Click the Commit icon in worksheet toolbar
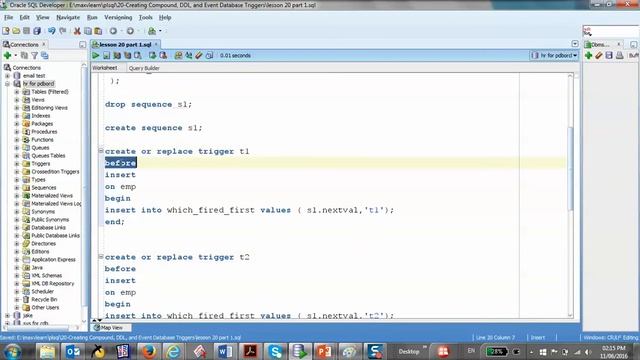This screenshot has width=640, height=360. [152, 56]
